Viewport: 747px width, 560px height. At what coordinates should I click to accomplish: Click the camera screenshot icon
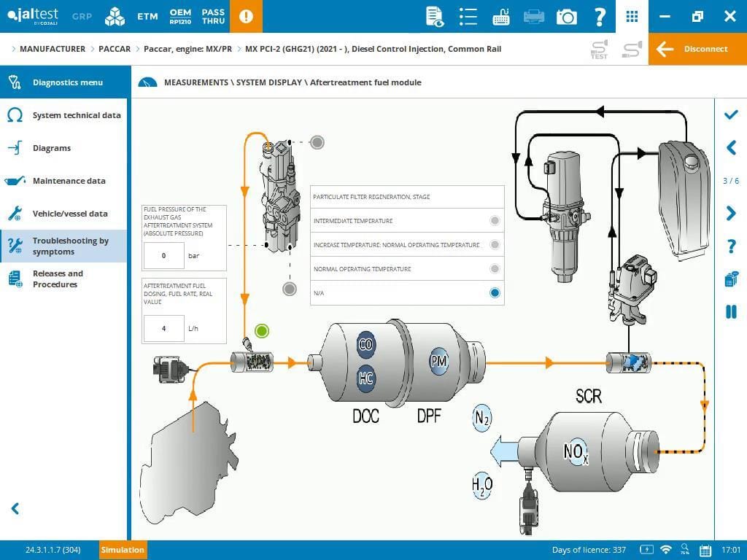point(566,16)
